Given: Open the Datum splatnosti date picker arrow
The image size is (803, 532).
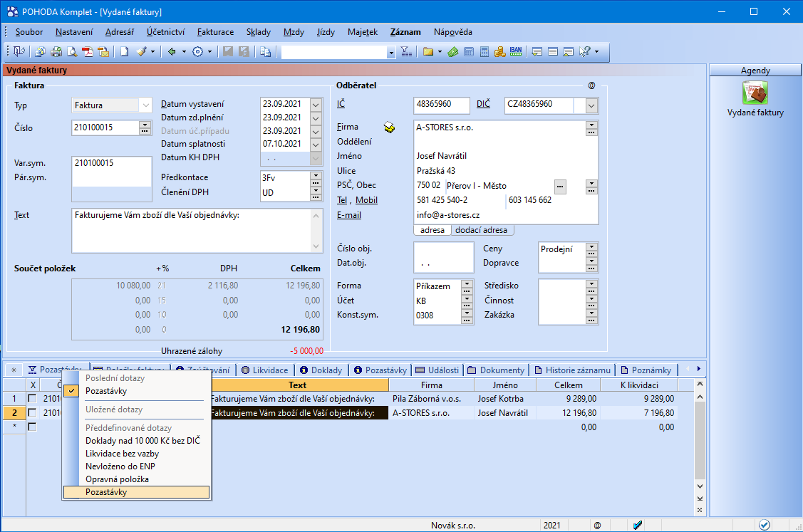Looking at the screenshot, I should click(316, 145).
